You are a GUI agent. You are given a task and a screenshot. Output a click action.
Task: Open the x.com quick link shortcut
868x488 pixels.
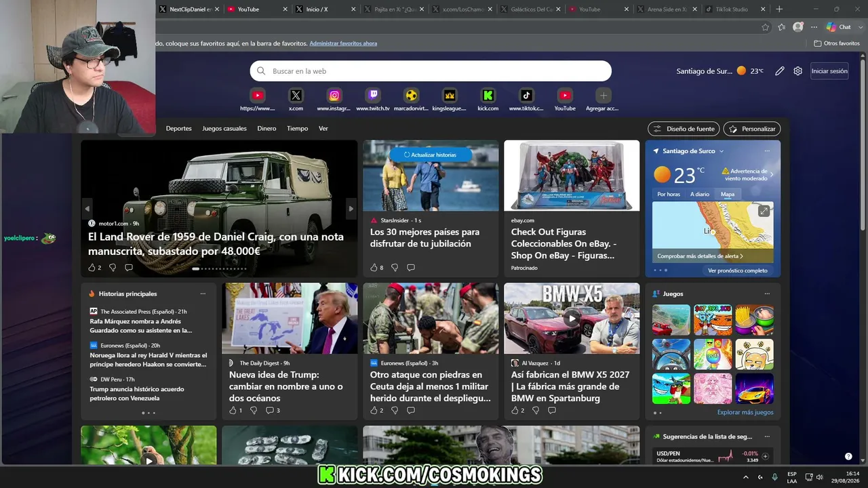click(x=296, y=96)
